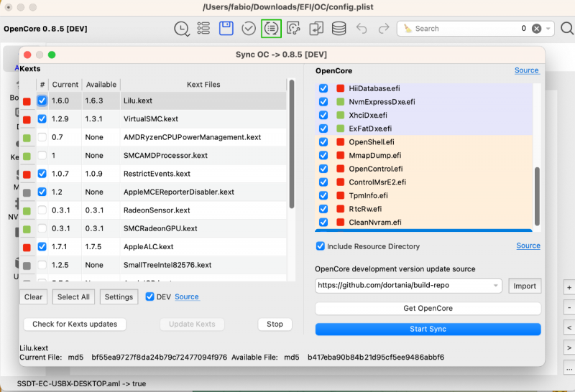
Task: Enable the RadeonSensor.kext checkbox
Action: [x=42, y=210]
